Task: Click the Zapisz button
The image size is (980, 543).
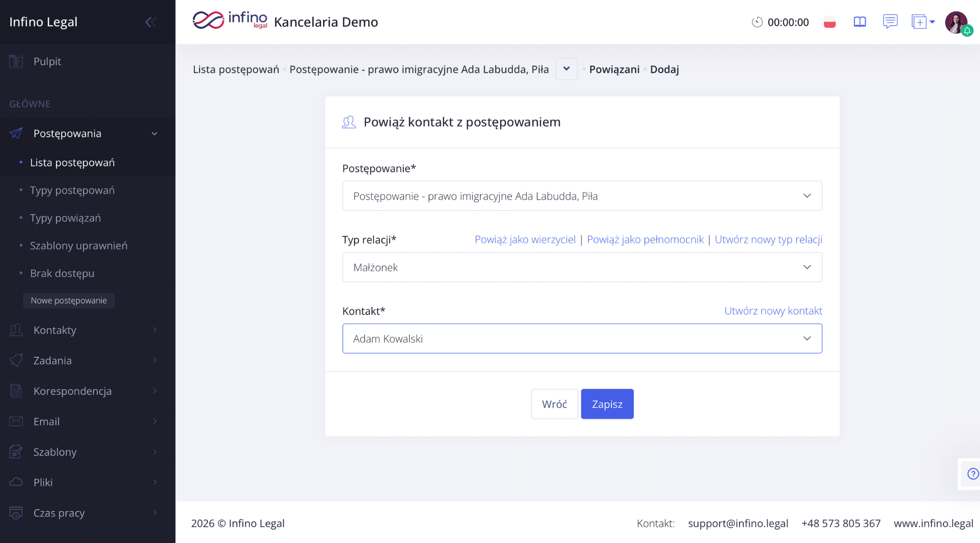Action: pos(607,404)
